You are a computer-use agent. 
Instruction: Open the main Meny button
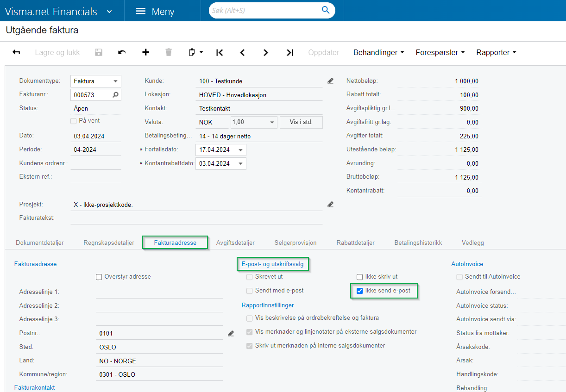tap(155, 11)
